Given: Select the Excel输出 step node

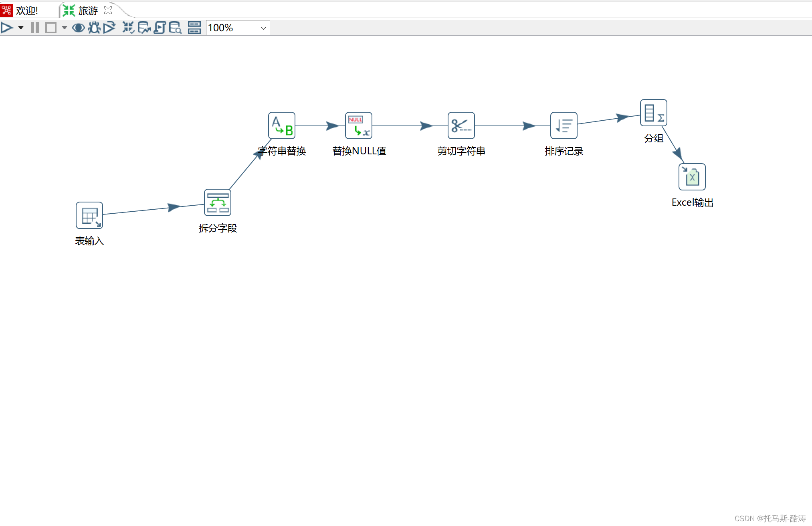Looking at the screenshot, I should [x=692, y=177].
